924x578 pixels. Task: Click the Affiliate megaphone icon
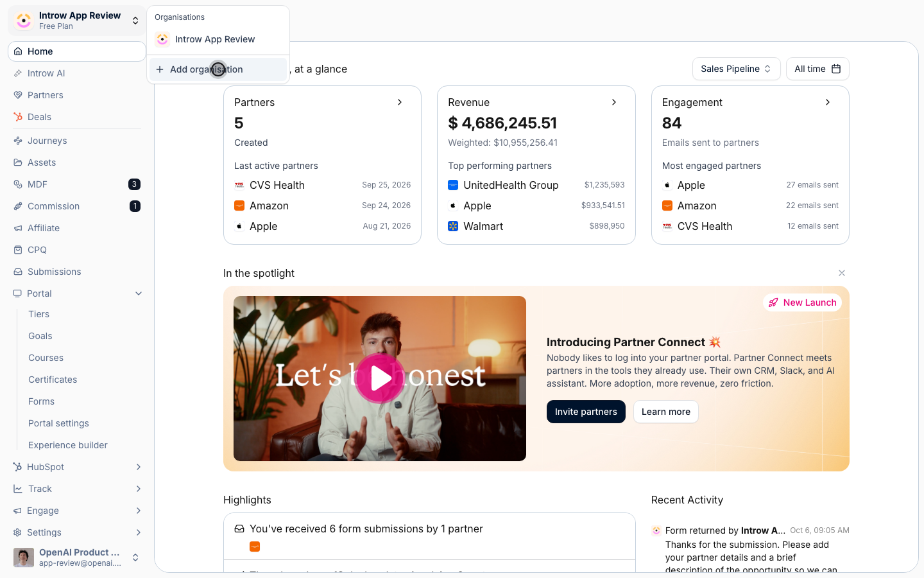[18, 228]
